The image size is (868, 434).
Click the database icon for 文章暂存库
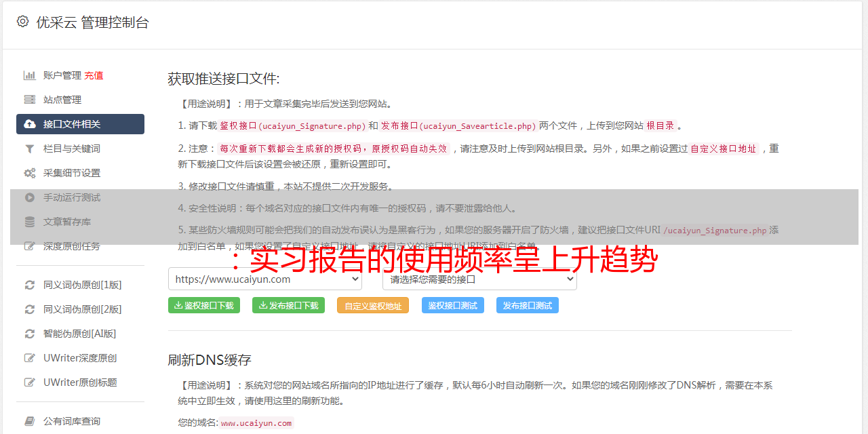coord(30,222)
